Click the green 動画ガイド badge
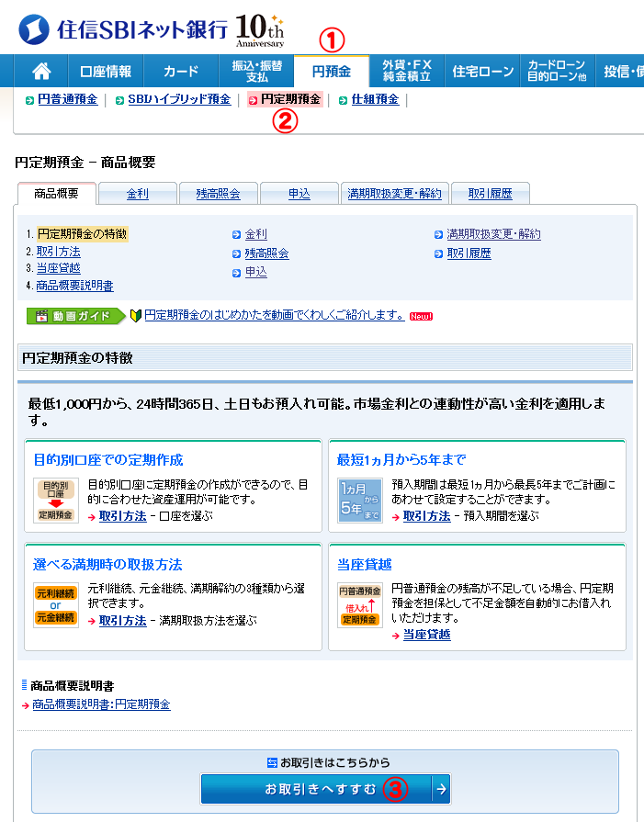Viewport: 644px width, 822px height. coord(76,316)
